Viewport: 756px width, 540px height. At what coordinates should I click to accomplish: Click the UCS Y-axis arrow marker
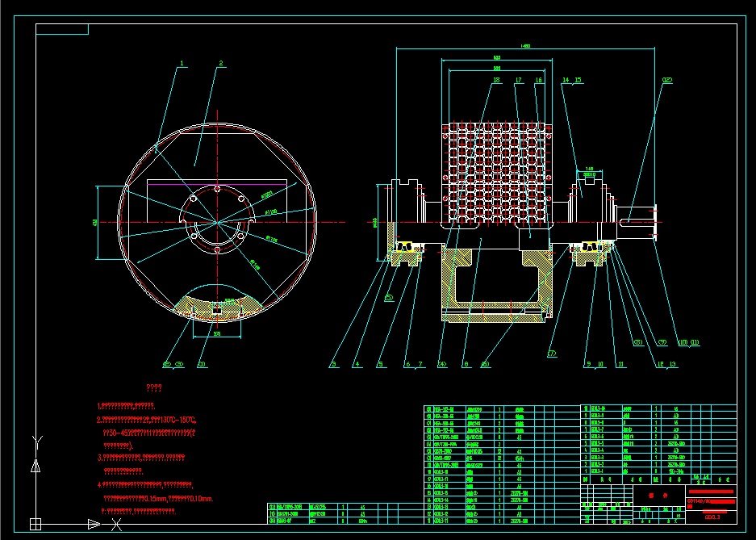36,466
